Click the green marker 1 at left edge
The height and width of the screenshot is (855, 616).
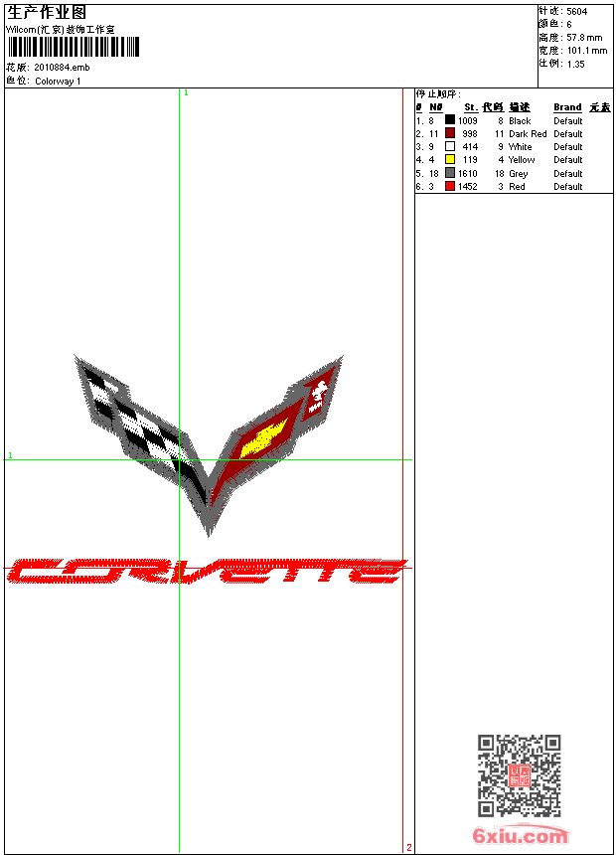(10, 455)
